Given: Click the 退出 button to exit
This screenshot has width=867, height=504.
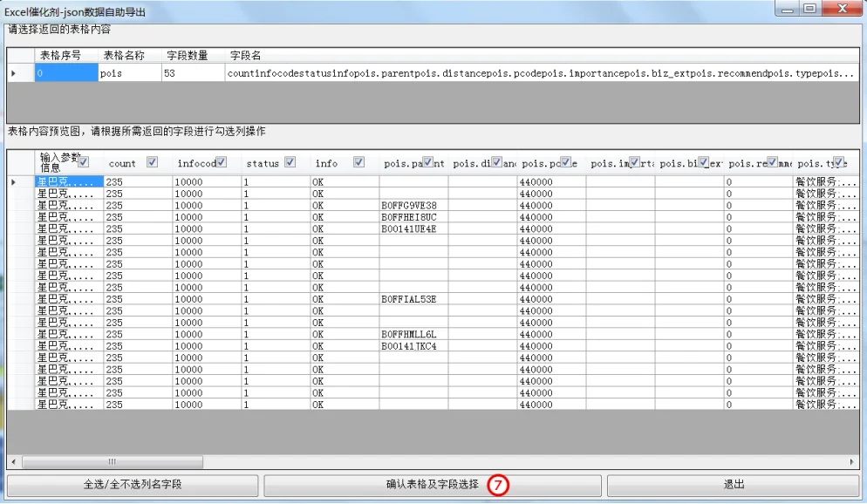Looking at the screenshot, I should [x=734, y=485].
